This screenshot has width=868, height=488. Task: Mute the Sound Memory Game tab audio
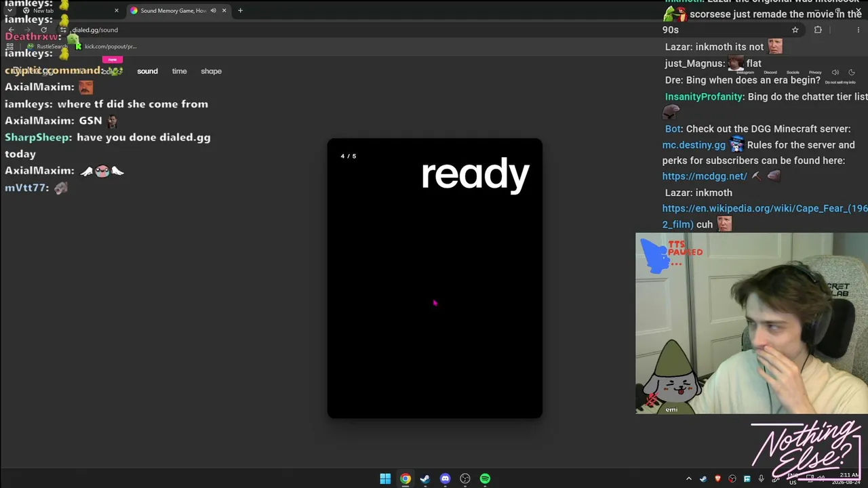pyautogui.click(x=213, y=10)
